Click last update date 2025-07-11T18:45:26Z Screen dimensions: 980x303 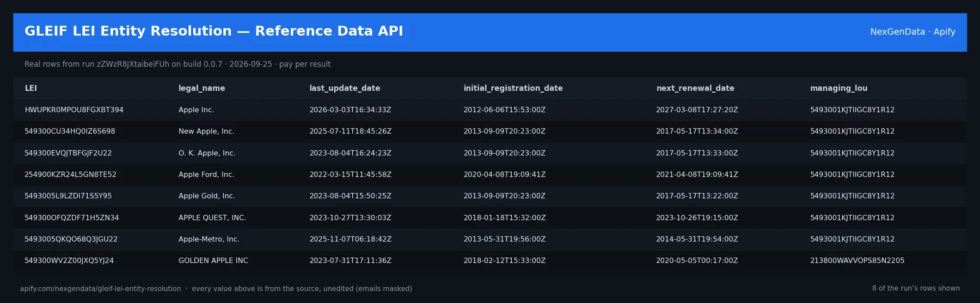coord(350,131)
